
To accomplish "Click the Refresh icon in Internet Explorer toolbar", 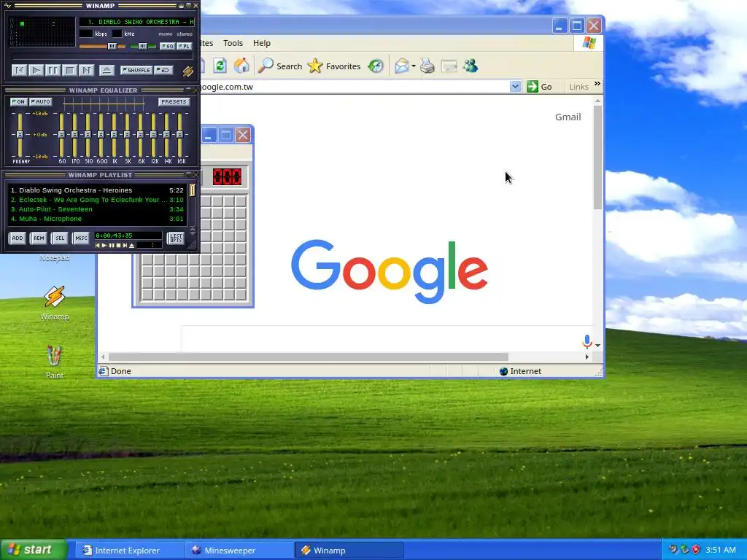I will pos(220,66).
